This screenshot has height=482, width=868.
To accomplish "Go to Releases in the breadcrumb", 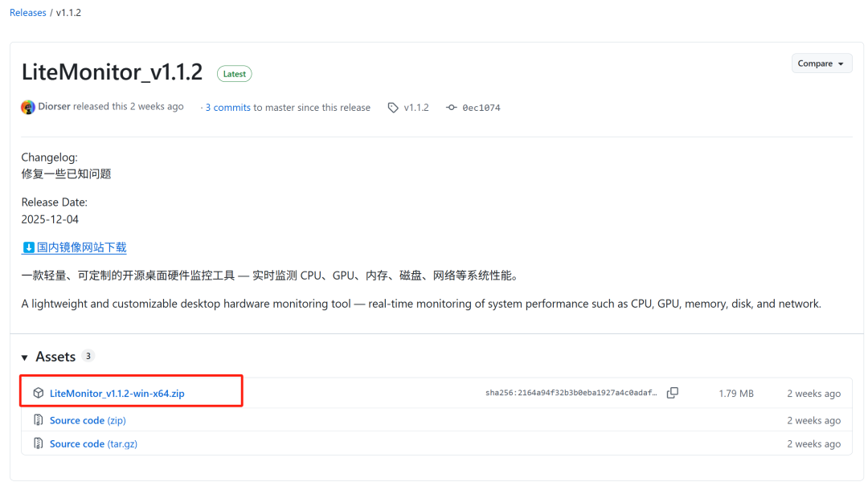I will (x=28, y=13).
